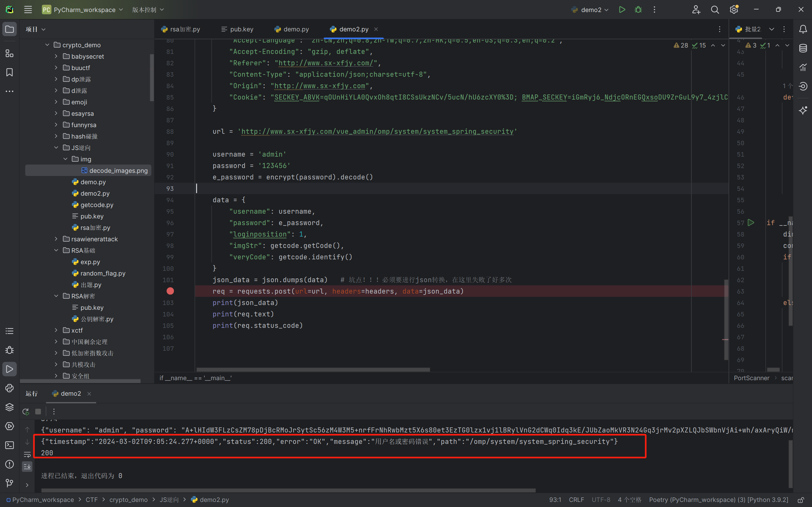Open the main hamburger menu
The height and width of the screenshot is (507, 812).
click(x=28, y=10)
